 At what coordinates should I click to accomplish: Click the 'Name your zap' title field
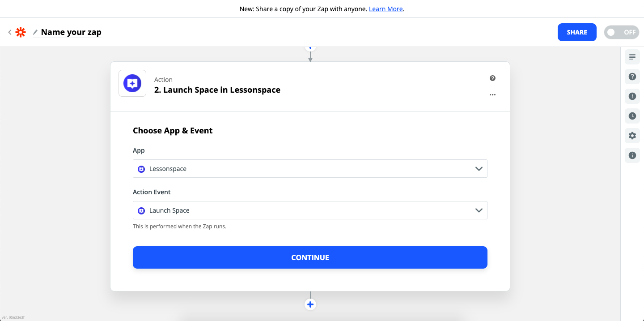click(x=71, y=32)
